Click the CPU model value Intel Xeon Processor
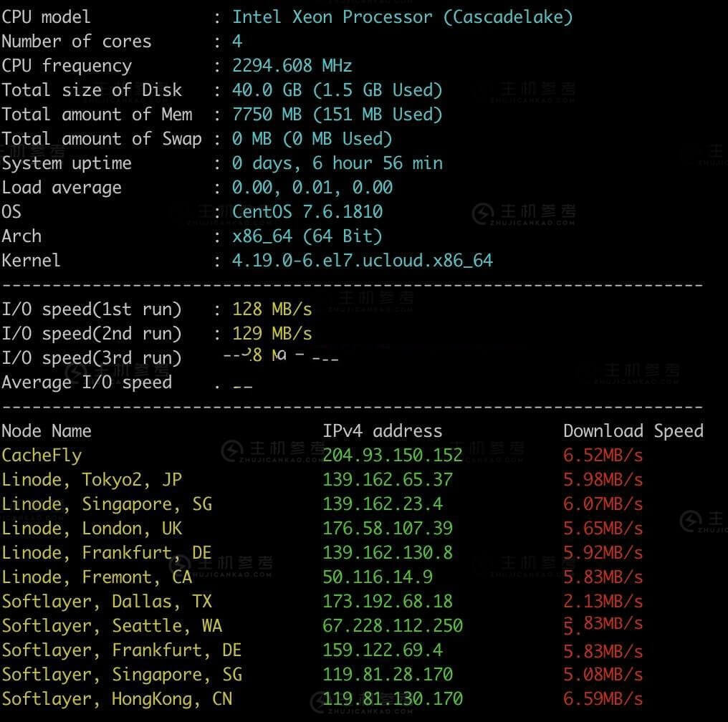The width and height of the screenshot is (728, 722). [x=332, y=17]
